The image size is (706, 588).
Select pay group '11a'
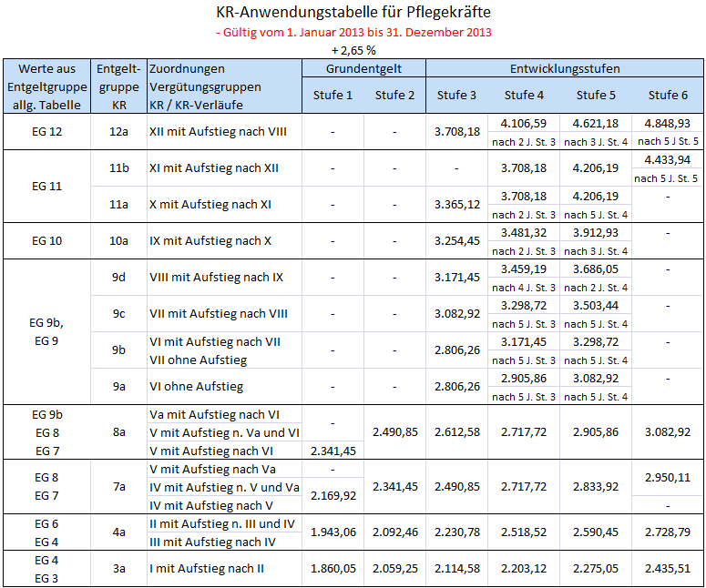[118, 205]
